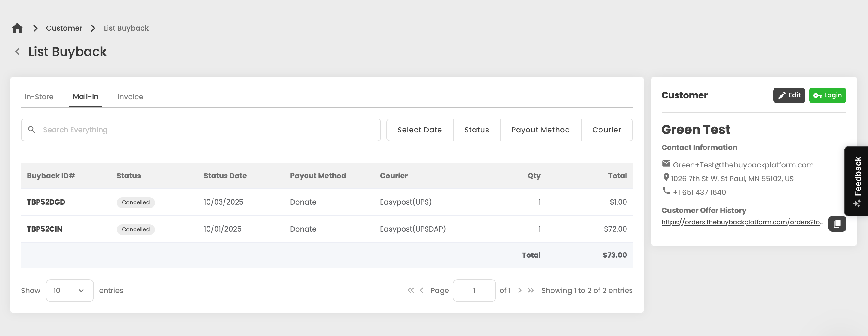Sort by Status Date column header
This screenshot has width=868, height=336.
(225, 176)
